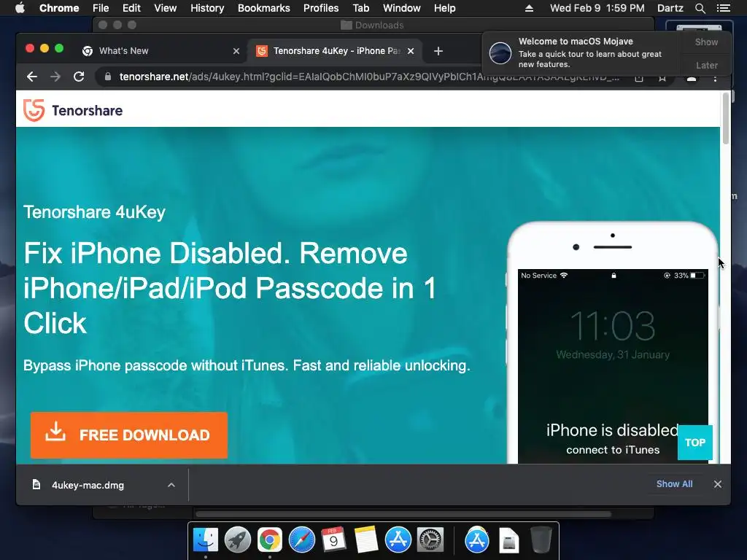Reload the Tenorshare page
Screen dimensions: 747x560
79,77
